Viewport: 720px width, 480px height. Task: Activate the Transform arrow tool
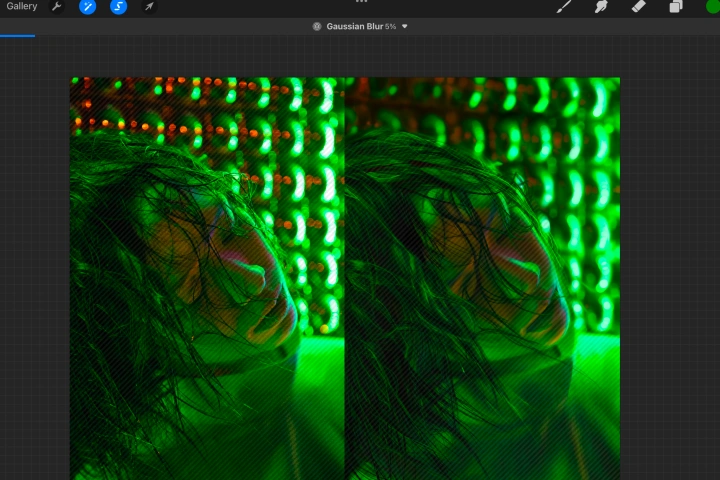pos(149,6)
